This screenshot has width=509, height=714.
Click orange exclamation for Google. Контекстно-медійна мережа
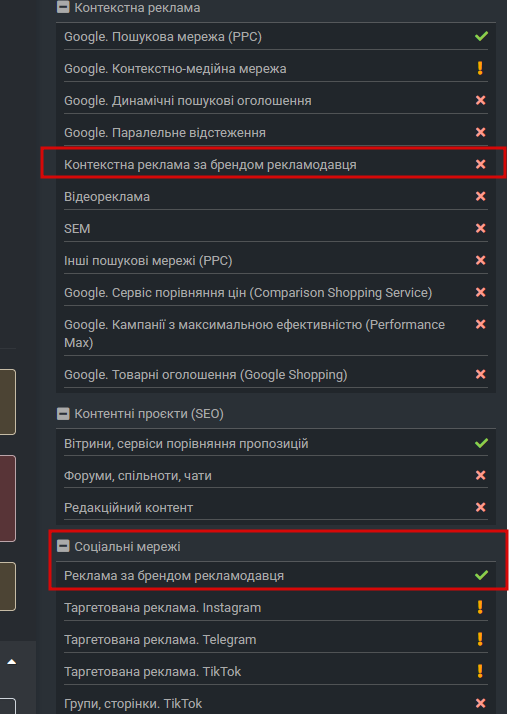(x=480, y=68)
